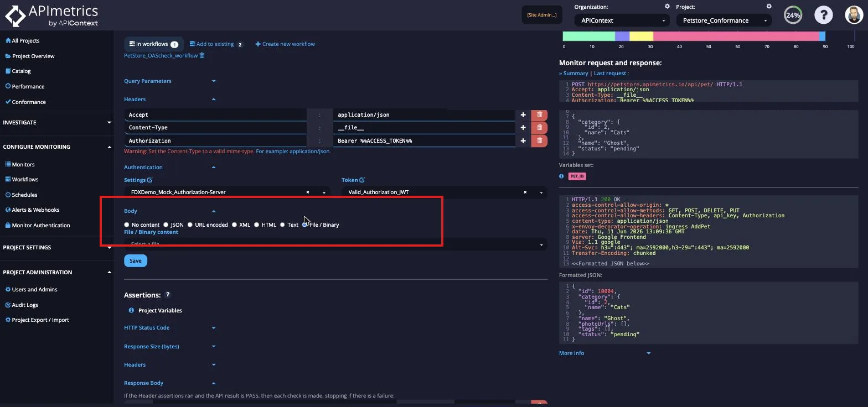The width and height of the screenshot is (868, 407).
Task: Go to All Projects in sidebar
Action: coord(23,41)
